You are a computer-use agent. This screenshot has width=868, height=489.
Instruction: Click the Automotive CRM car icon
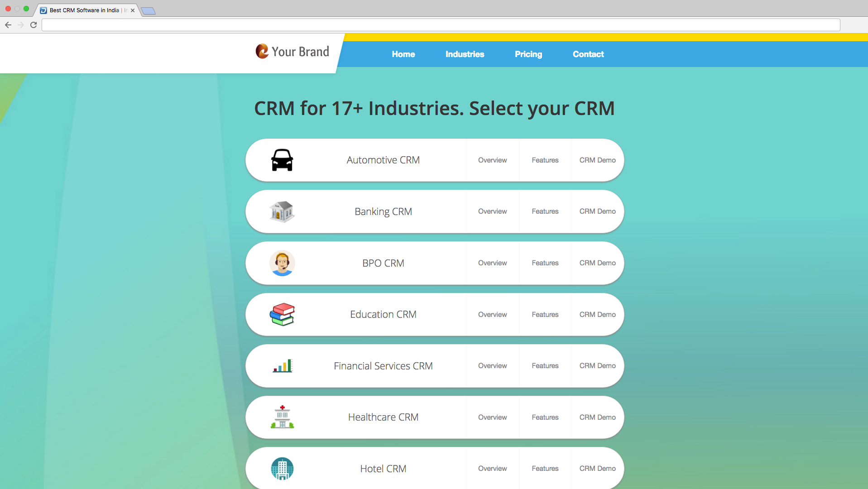[282, 160]
